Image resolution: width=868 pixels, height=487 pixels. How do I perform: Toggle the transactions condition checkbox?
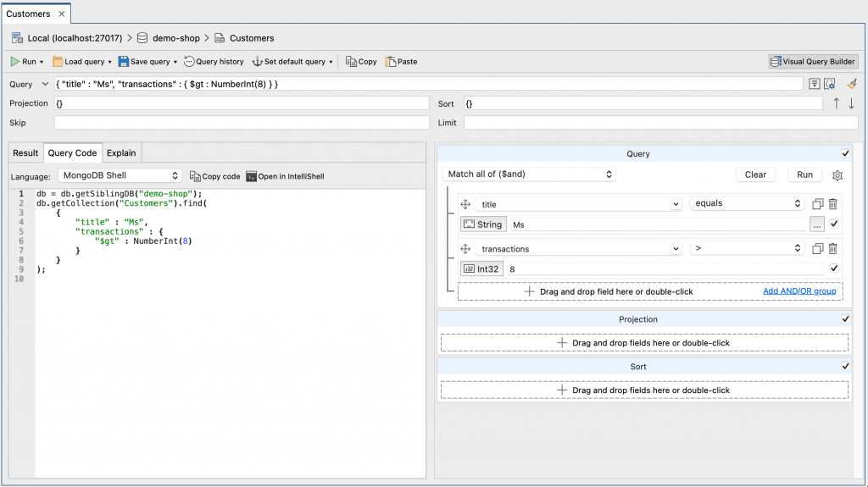tap(834, 268)
